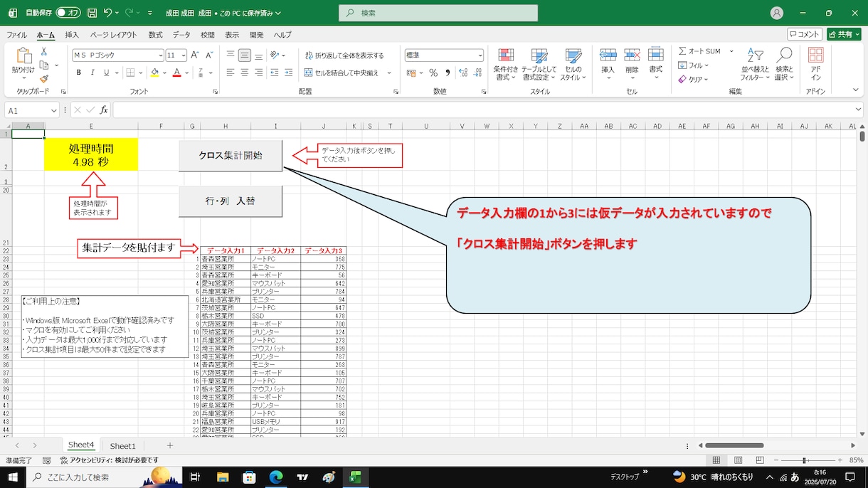
Task: Align text to the bottom
Action: [x=259, y=55]
